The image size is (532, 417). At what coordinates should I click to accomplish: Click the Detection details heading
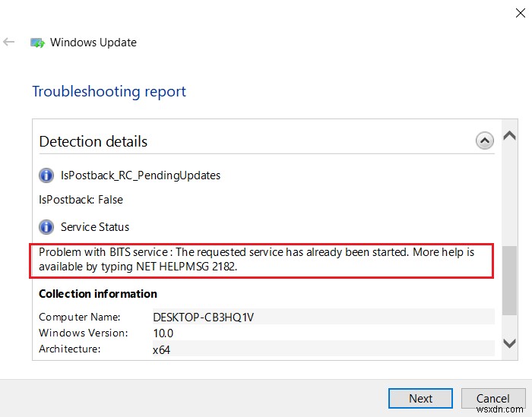pyautogui.click(x=93, y=141)
